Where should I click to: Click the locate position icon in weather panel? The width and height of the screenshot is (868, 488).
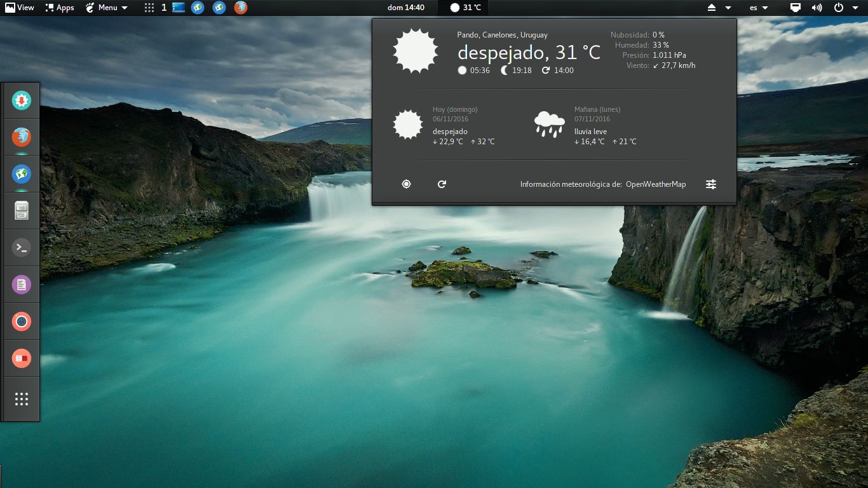pos(407,184)
